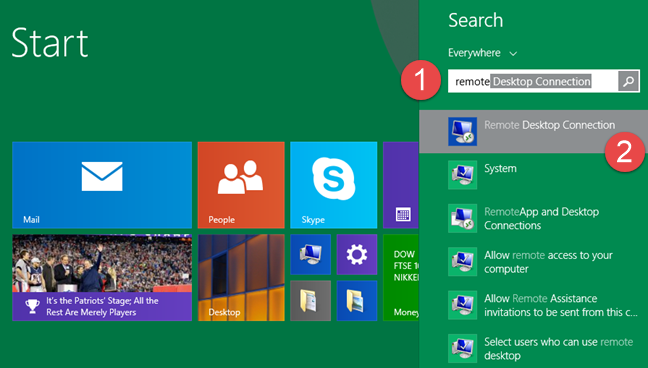Click the RemoteApp and Desktop Connections icon

[462, 218]
